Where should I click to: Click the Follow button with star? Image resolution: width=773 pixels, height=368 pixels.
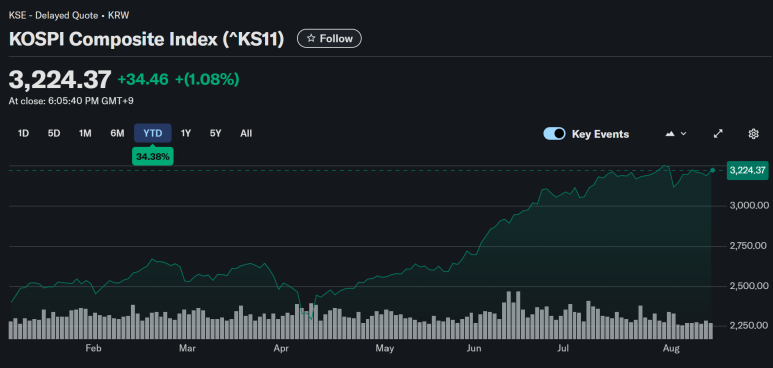[x=329, y=38]
